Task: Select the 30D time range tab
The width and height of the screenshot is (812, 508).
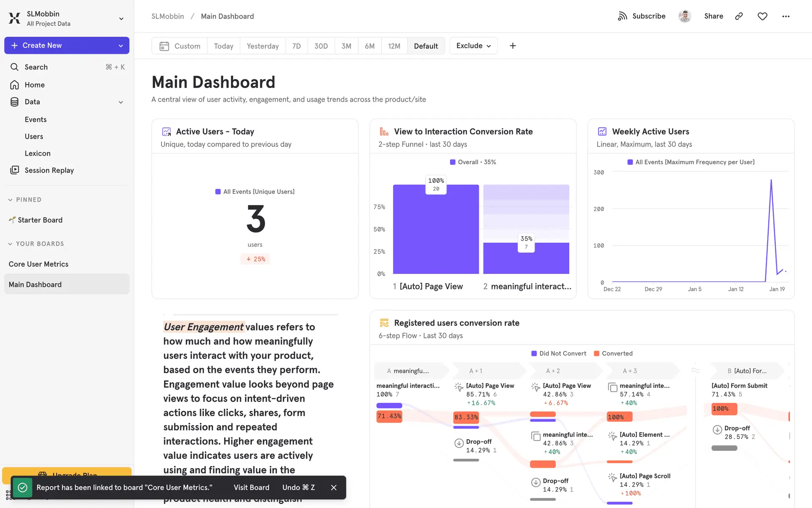Action: click(x=321, y=46)
